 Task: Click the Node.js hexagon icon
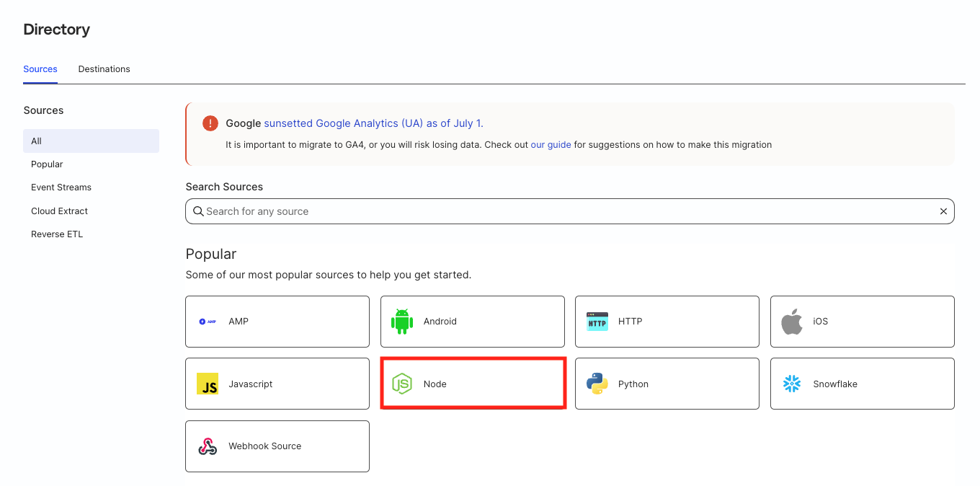pos(402,384)
